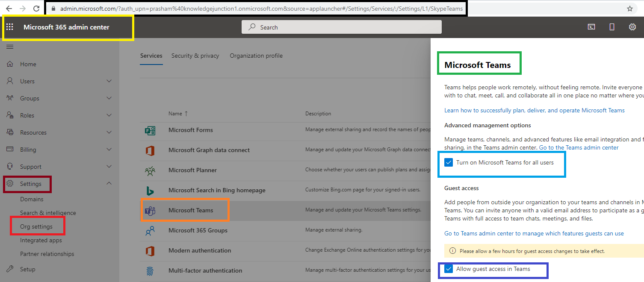The width and height of the screenshot is (644, 282).
Task: Select the Microsoft Planner service name
Action: tap(192, 170)
